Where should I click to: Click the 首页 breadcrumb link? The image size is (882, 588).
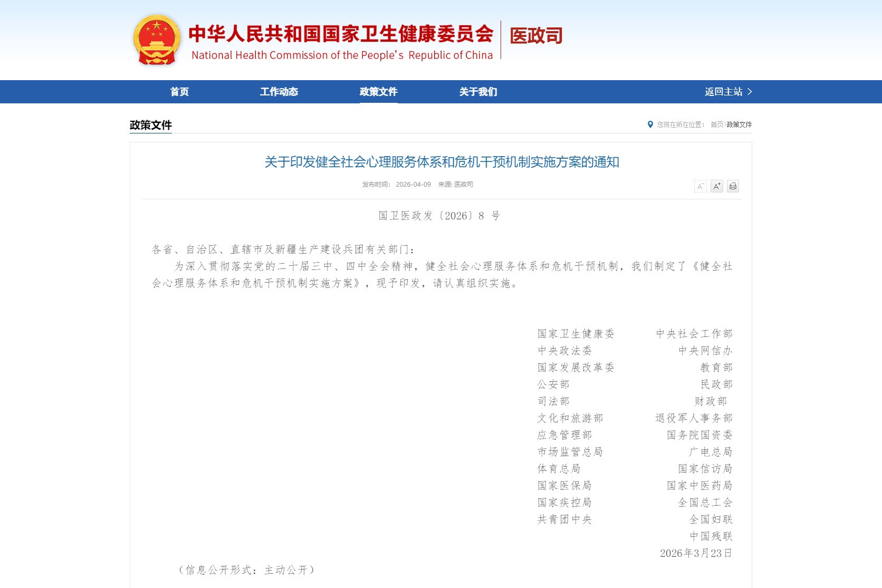click(717, 124)
